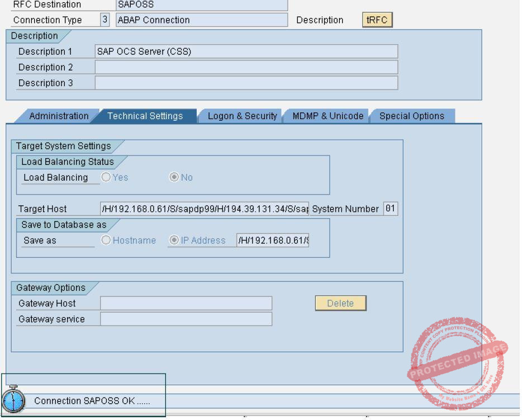
Task: Open the Special Options tab
Action: coord(411,116)
